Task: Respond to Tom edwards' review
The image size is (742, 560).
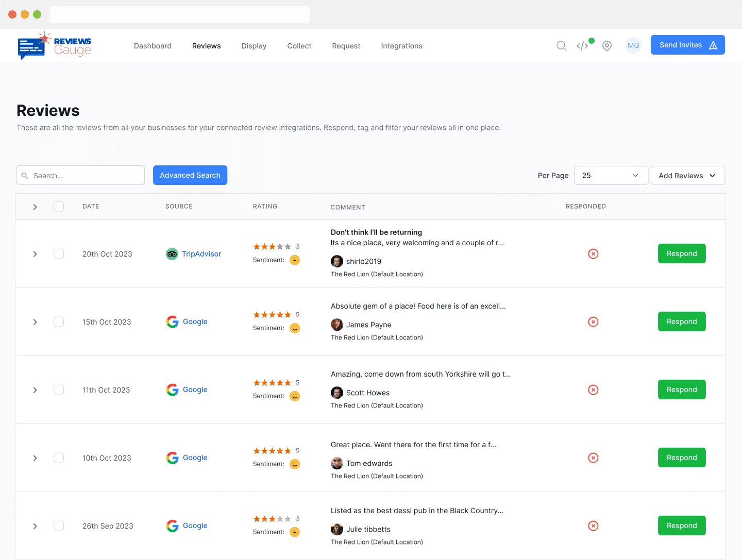Action: 681,457
